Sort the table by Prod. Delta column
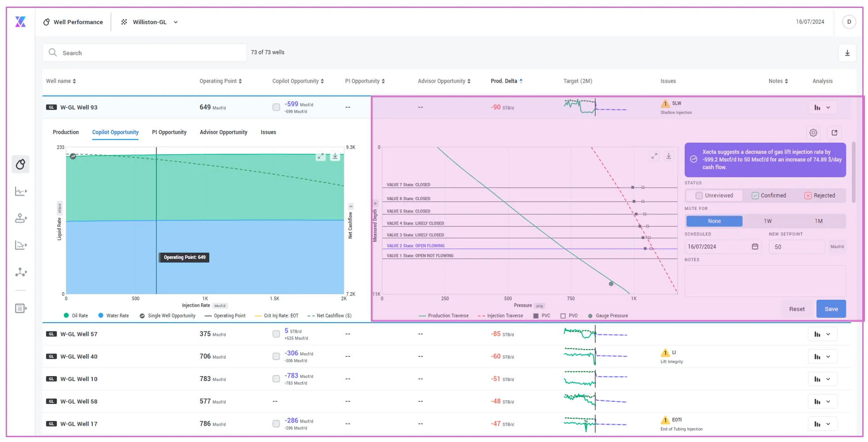This screenshot has height=442, width=868. [507, 81]
